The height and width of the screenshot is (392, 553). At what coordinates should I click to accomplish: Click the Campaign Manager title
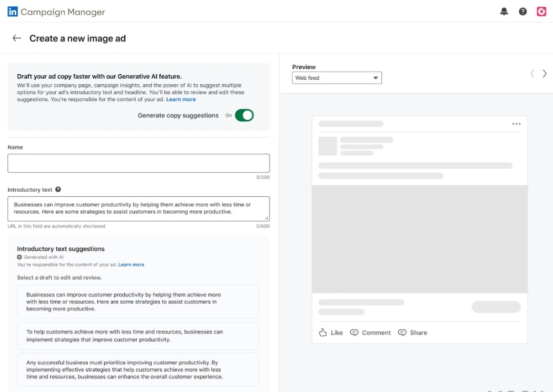click(x=63, y=12)
